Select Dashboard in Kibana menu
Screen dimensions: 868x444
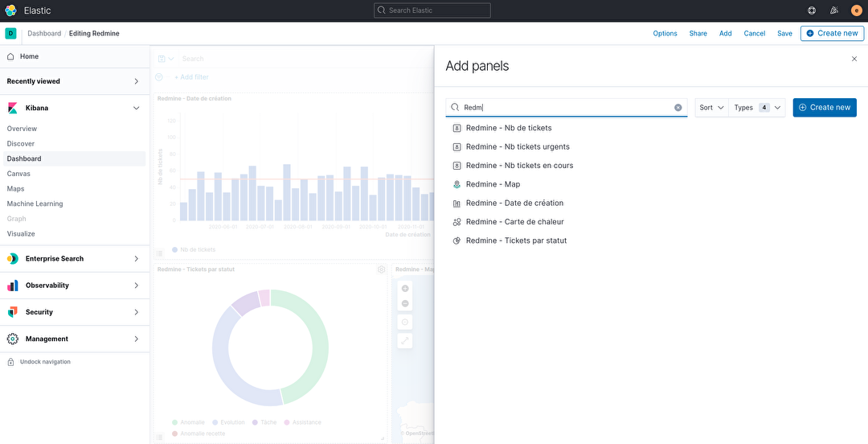pyautogui.click(x=24, y=158)
